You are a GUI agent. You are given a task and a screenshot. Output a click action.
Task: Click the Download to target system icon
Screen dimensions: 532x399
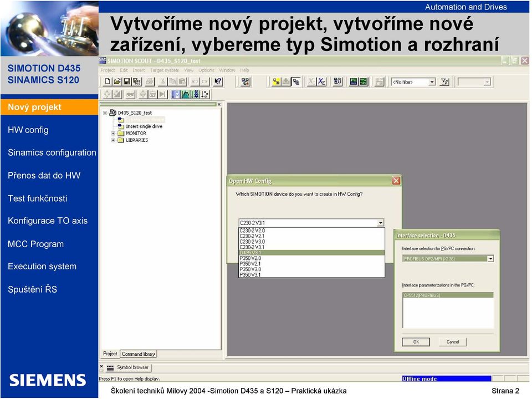point(287,81)
